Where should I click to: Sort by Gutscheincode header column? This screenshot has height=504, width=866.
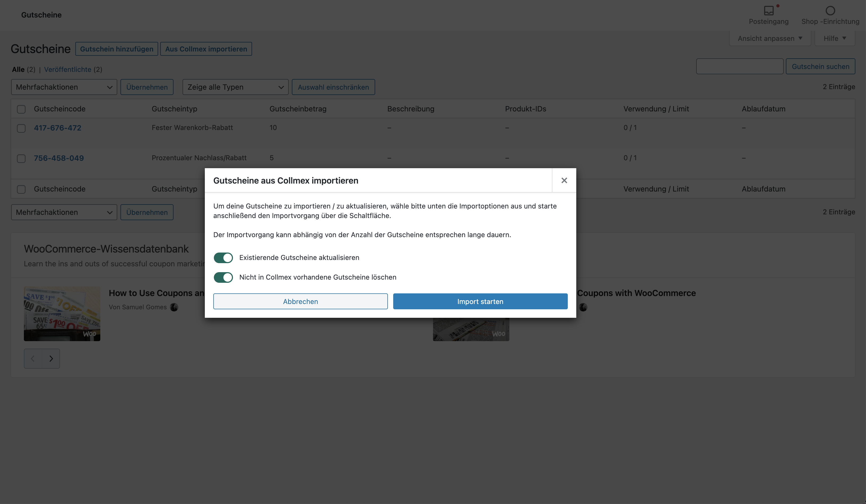59,108
